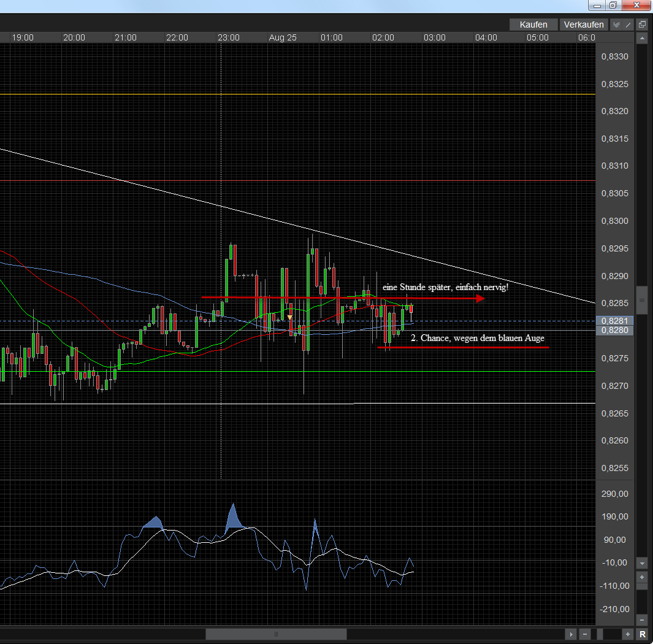The height and width of the screenshot is (644, 653).
Task: Open the chart type bars icon
Action: pos(617,25)
